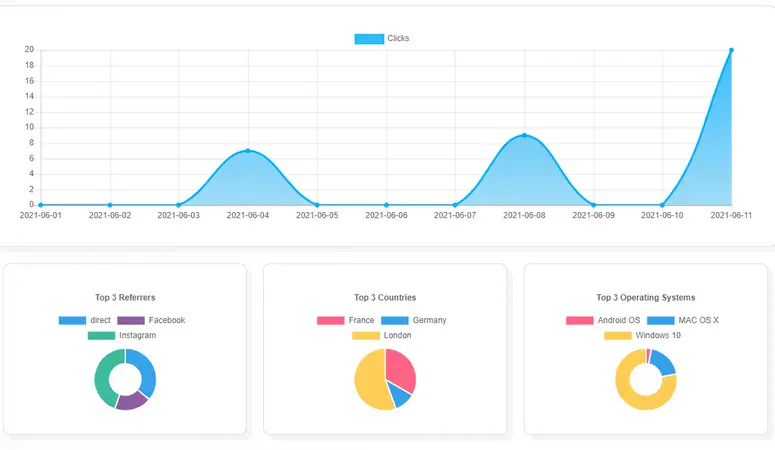This screenshot has width=775, height=450.
Task: Toggle the France legend swatch
Action: click(x=331, y=320)
